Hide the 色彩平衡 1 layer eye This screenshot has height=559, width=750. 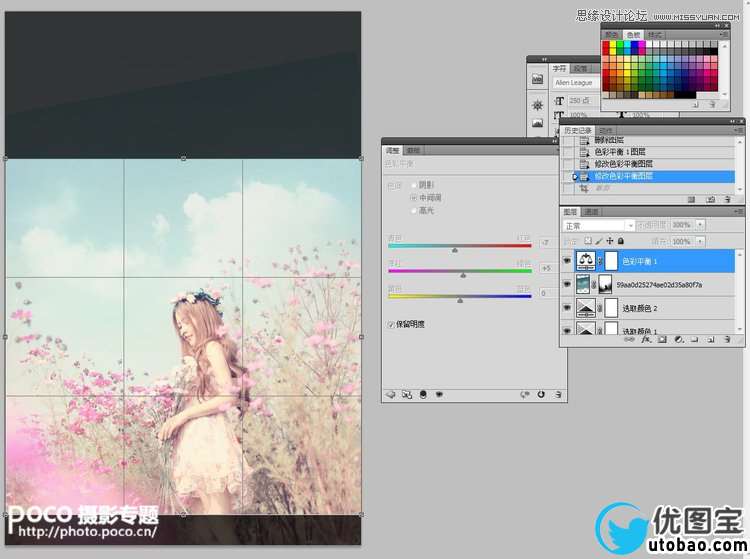point(567,261)
